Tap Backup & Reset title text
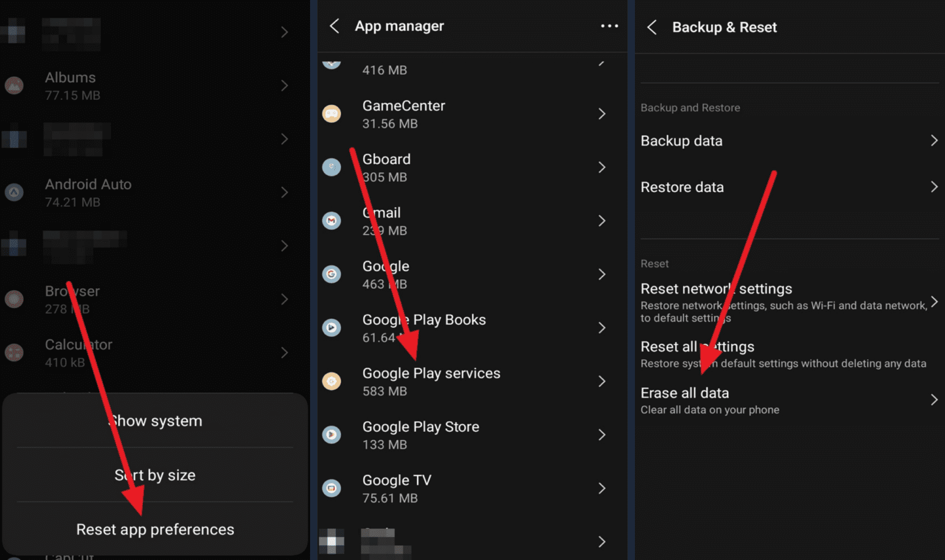Screen dimensions: 945x560 725,27
